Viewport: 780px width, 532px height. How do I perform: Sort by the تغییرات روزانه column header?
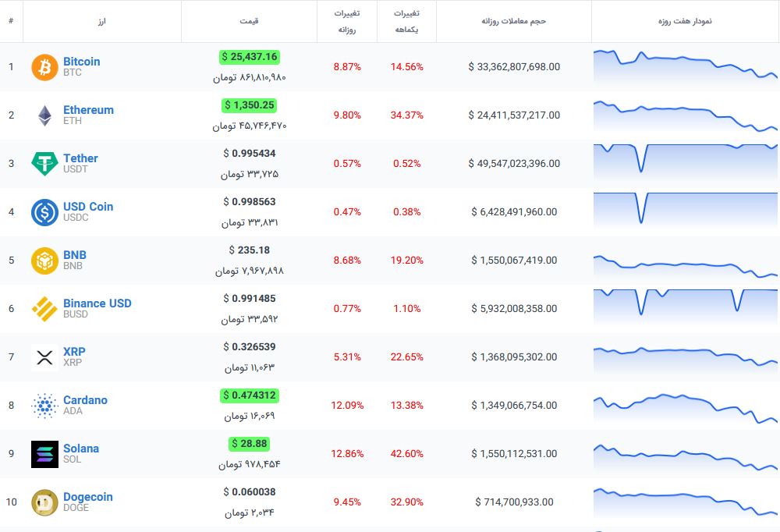pyautogui.click(x=347, y=21)
